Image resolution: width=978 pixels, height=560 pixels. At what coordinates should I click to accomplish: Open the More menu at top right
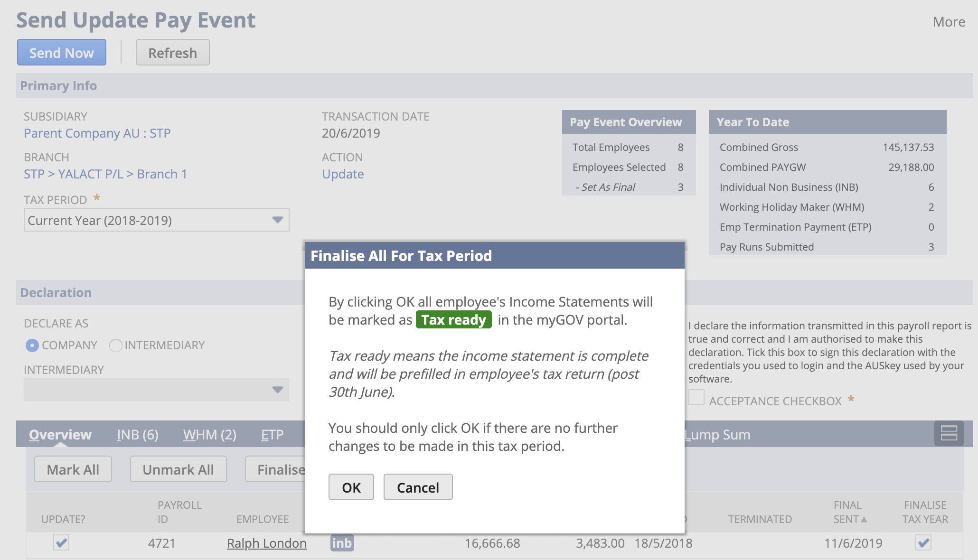point(949,21)
